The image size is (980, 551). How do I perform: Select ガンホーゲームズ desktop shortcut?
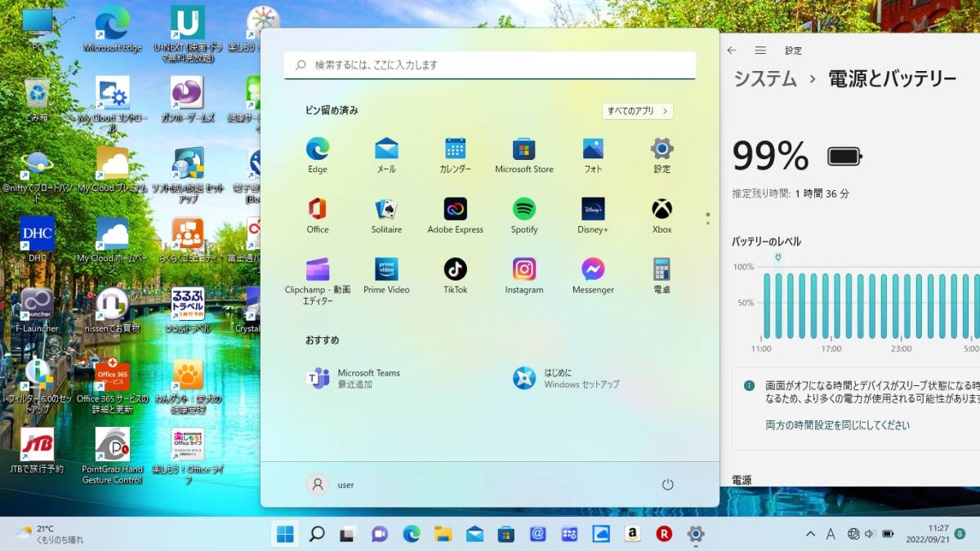pos(187,100)
